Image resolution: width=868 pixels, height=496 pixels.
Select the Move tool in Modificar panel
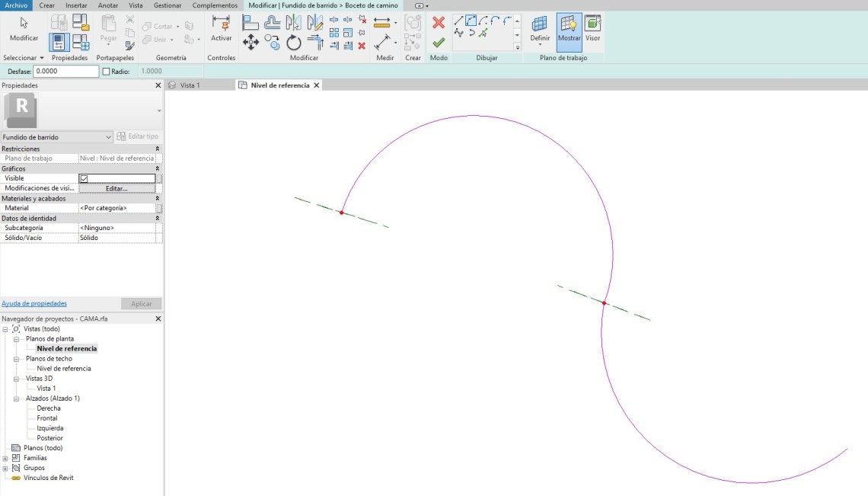coord(251,42)
